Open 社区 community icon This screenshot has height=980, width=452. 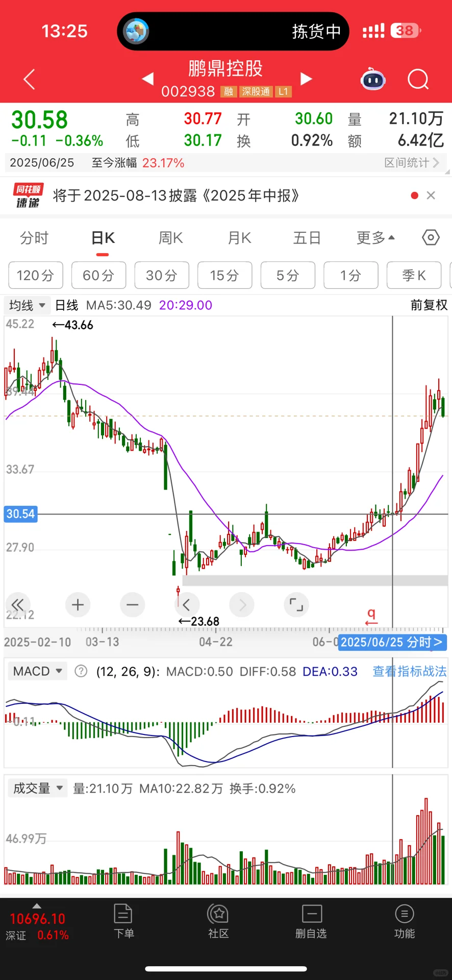218,921
